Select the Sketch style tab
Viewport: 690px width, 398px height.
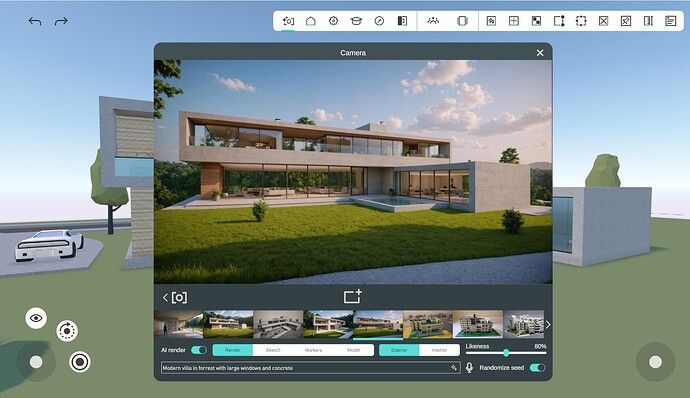click(x=273, y=350)
